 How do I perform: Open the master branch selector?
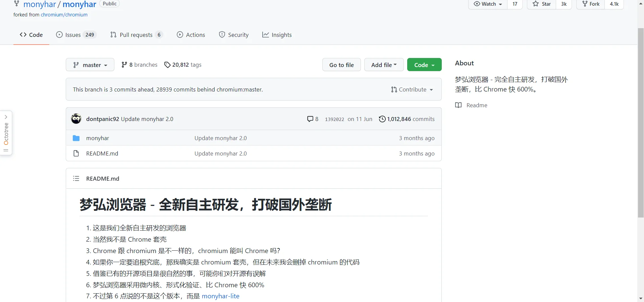click(x=90, y=65)
